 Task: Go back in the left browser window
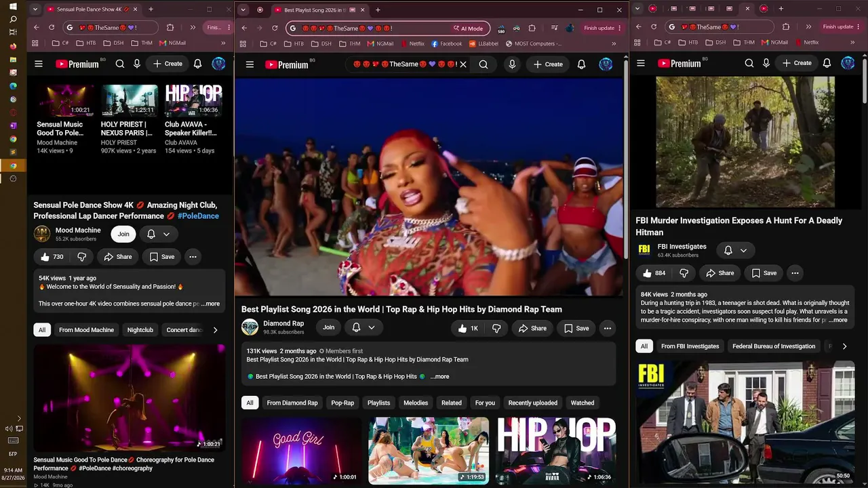pyautogui.click(x=37, y=27)
